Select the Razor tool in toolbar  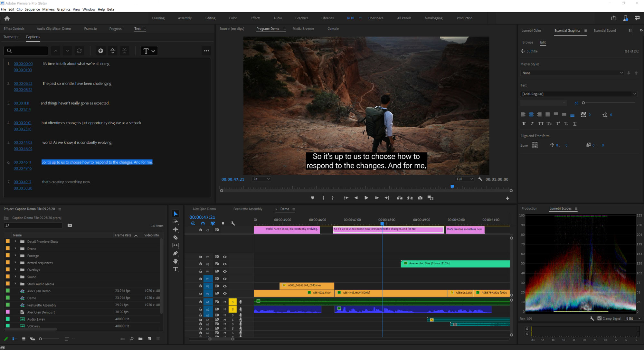pos(176,238)
